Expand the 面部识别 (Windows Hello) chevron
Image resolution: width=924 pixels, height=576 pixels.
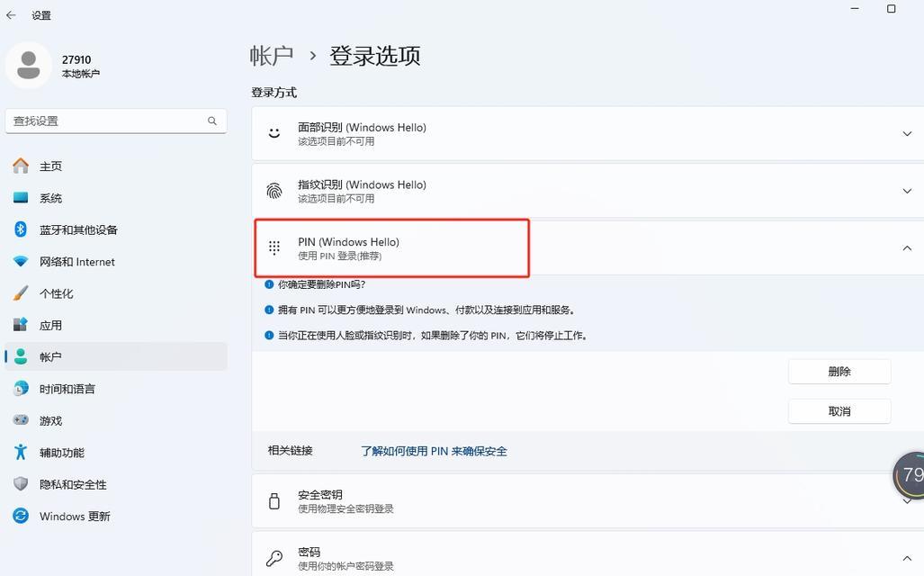[907, 134]
